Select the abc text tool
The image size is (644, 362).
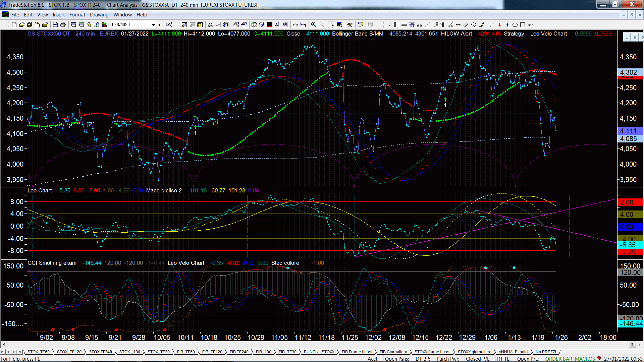click(x=530, y=25)
